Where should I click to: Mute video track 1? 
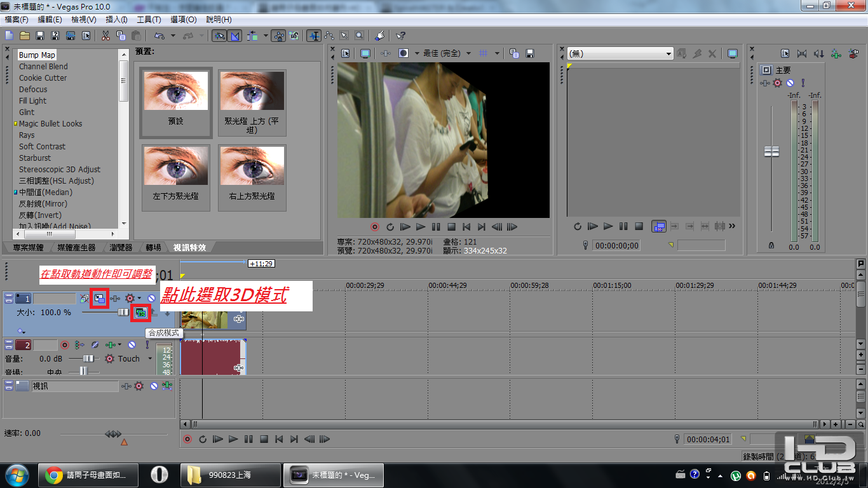point(152,298)
